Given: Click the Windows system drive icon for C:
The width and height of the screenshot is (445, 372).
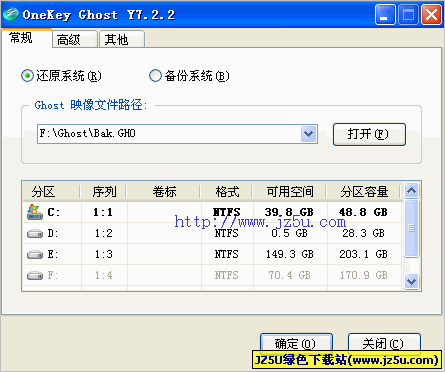Looking at the screenshot, I should click(35, 212).
